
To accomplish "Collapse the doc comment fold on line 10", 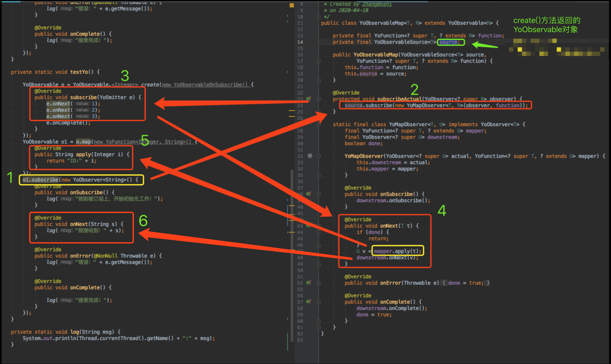I will 319,17.
